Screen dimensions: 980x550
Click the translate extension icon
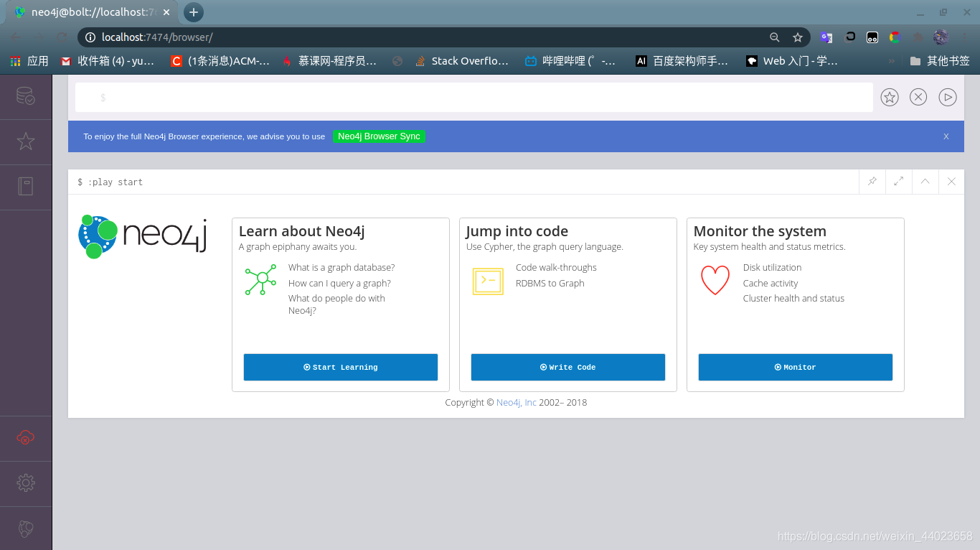(x=826, y=37)
